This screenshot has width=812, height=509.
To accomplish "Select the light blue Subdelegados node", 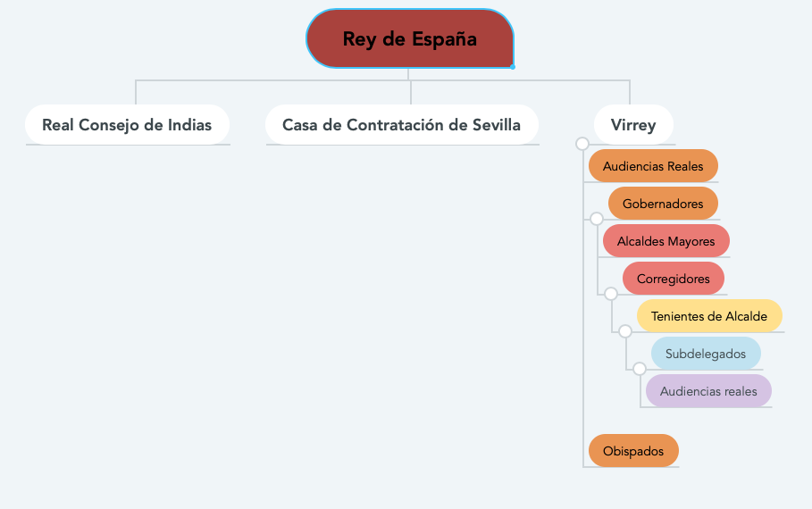I will tap(705, 354).
